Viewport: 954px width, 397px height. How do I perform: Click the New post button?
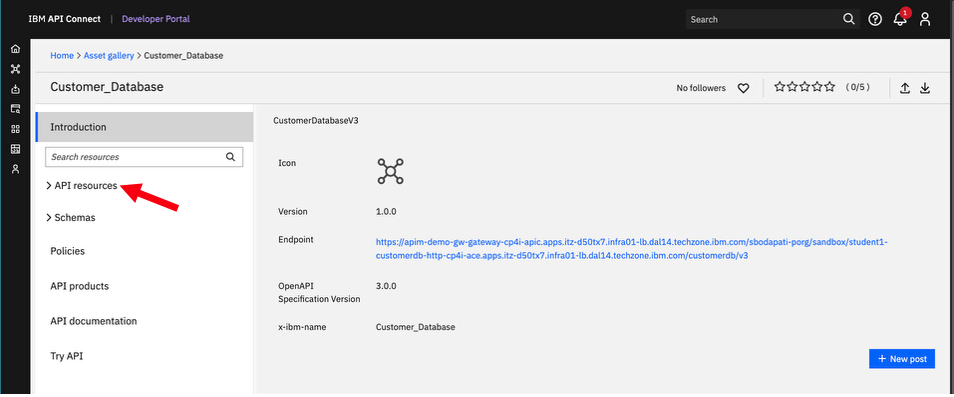(x=902, y=359)
